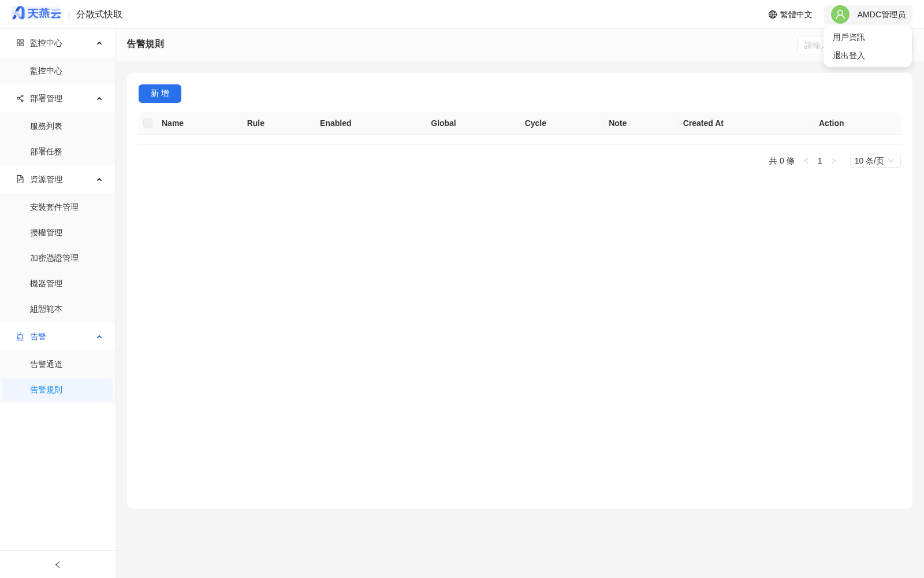Click the globe language icon

773,14
